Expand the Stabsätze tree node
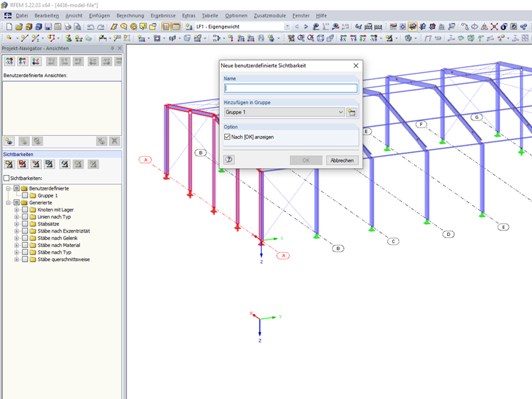The image size is (532, 399). (x=16, y=224)
